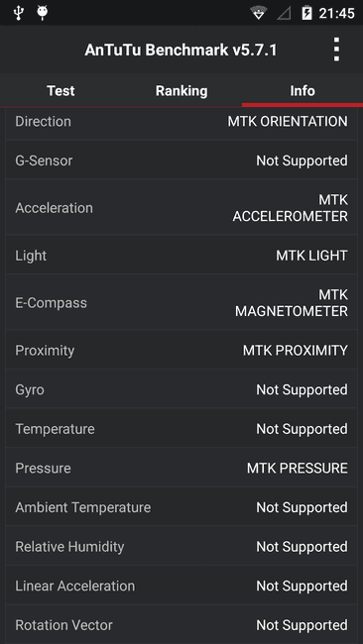Tap the Pressure MTK PRESSURE row
Screen dimensions: 363x644
[181, 468]
